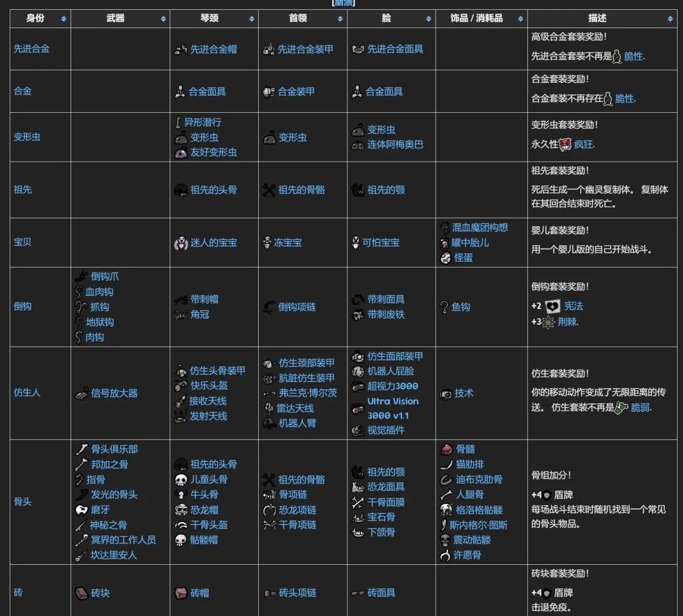The width and height of the screenshot is (683, 616).
Task: Click the 异形潜行 item icon
Action: point(178,123)
